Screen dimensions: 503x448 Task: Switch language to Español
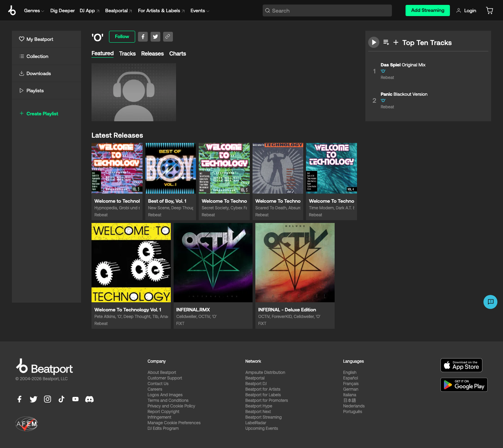[x=350, y=378]
